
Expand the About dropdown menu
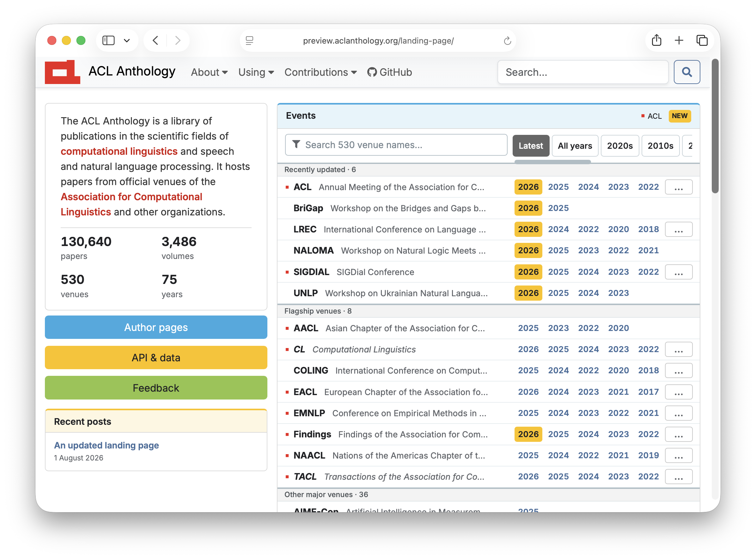pos(209,72)
